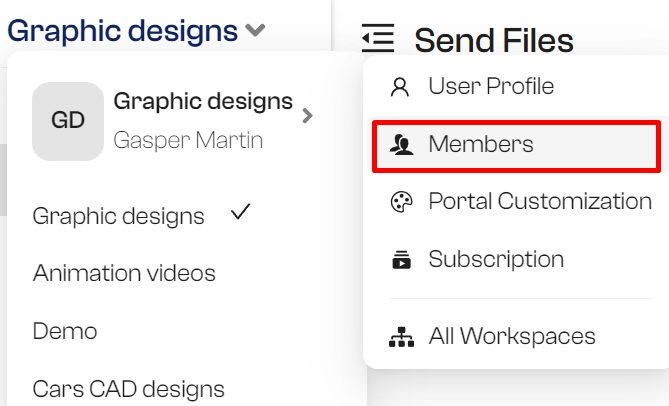
Task: Switch to the Demo workspace
Action: (65, 331)
